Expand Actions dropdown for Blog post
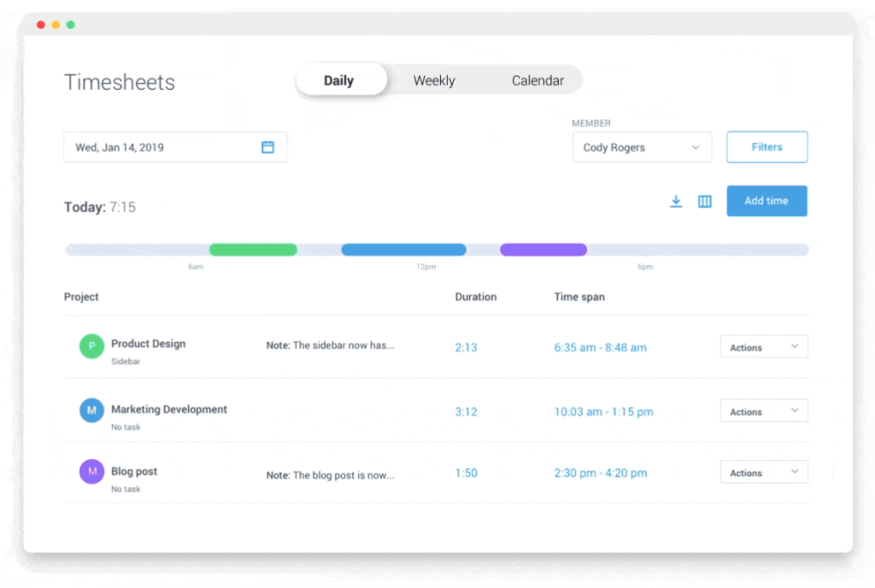Viewport: 875px width, 588px height. pos(764,473)
